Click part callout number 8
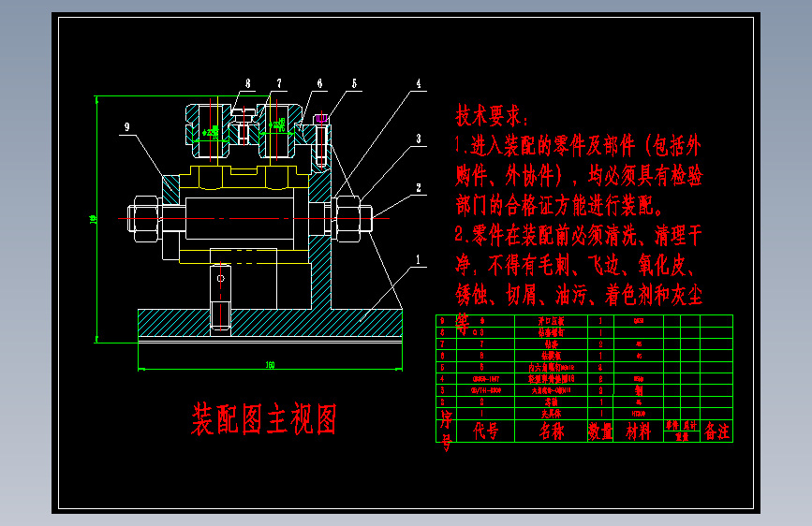812x526 pixels. pos(248,83)
